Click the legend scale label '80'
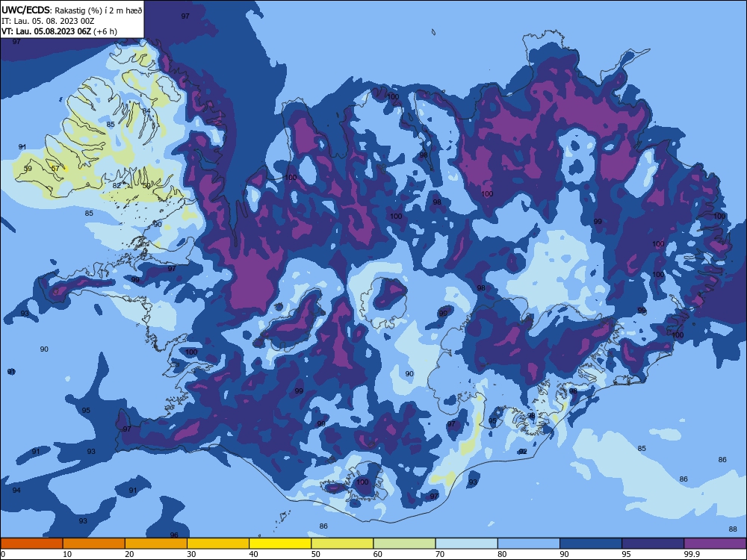This screenshot has height=560, width=747. coord(502,554)
